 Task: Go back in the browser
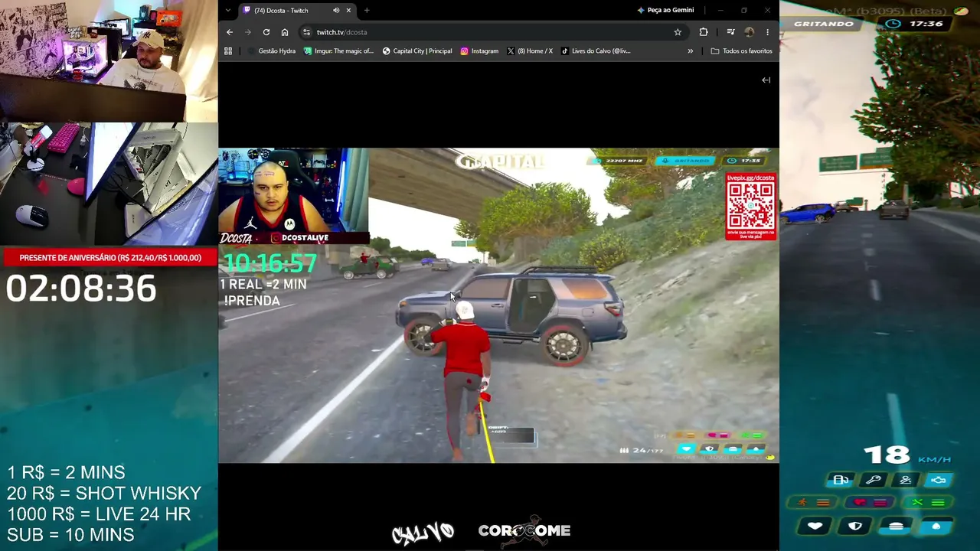coord(230,32)
